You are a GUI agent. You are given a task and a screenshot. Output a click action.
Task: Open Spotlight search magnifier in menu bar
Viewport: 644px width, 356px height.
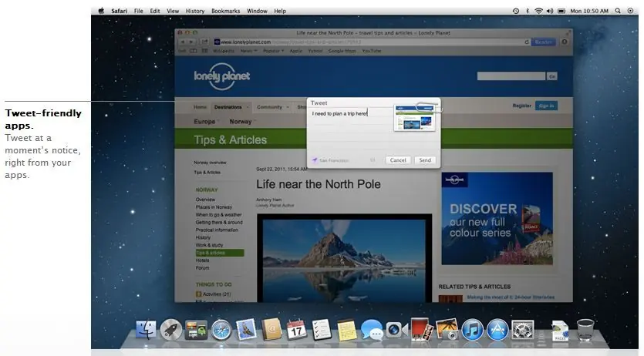tap(618, 11)
